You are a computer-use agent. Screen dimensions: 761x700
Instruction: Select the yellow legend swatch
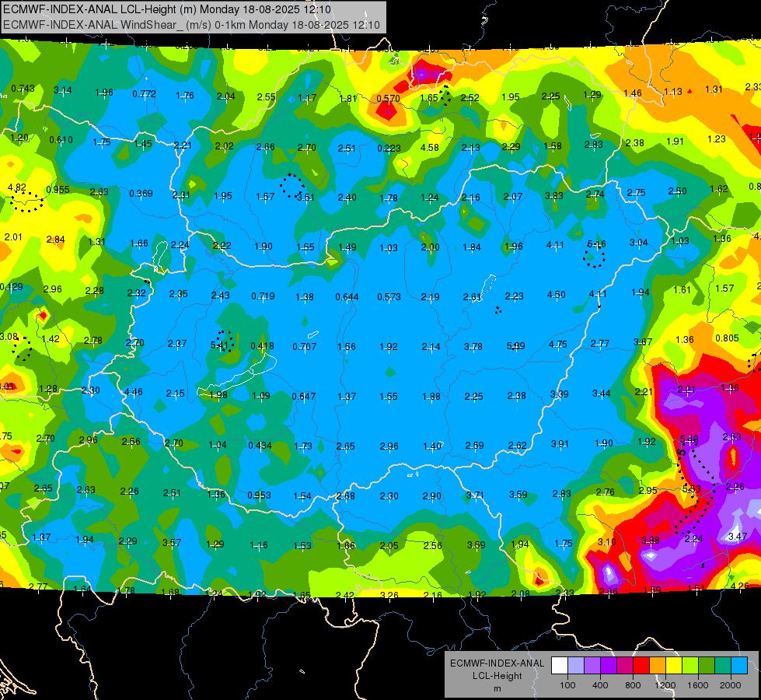pyautogui.click(x=674, y=665)
